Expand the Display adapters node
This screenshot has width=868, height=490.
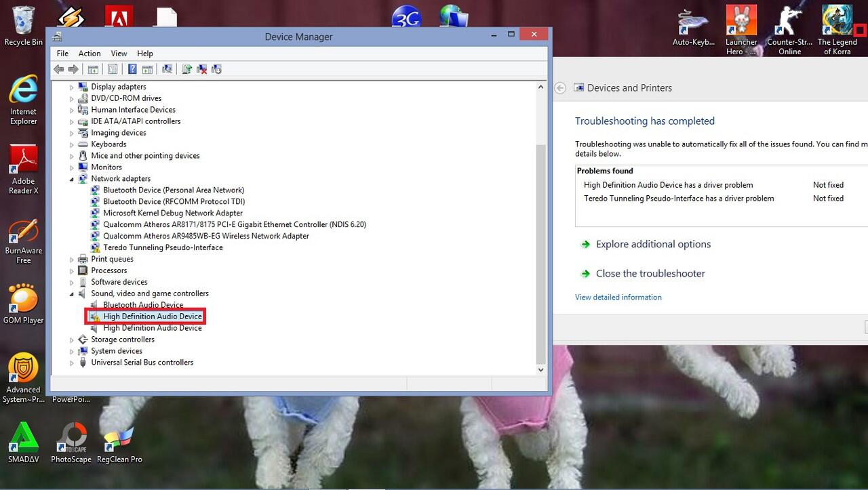(72, 87)
